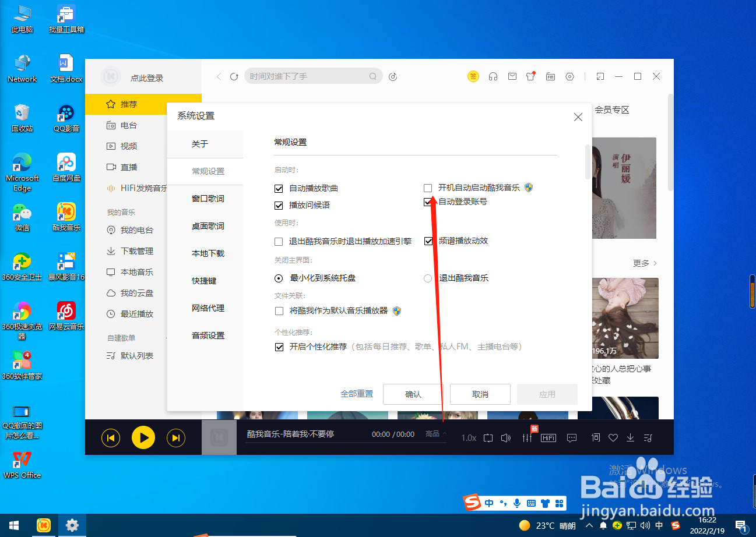Expand 更多 link with chevron
The width and height of the screenshot is (756, 537).
pyautogui.click(x=645, y=263)
